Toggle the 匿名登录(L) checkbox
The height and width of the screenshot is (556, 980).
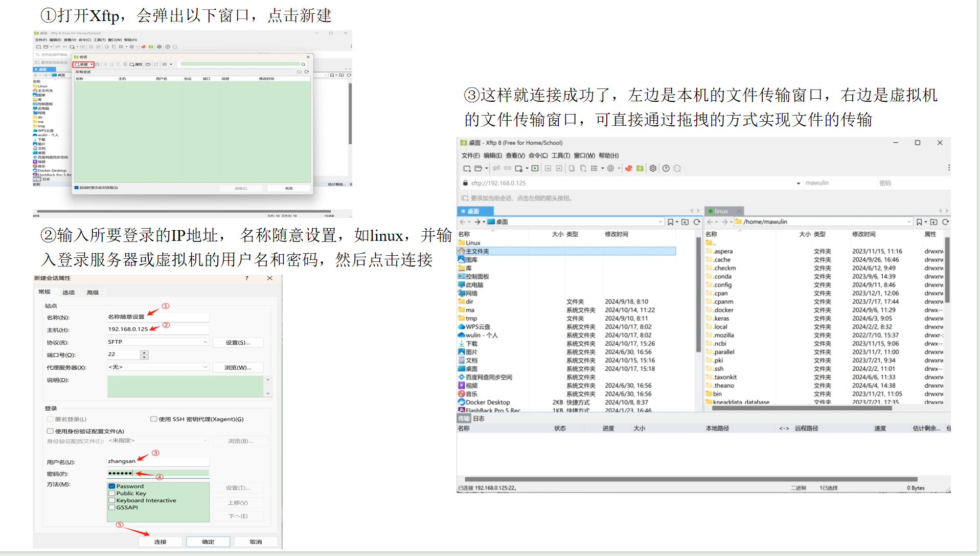point(50,419)
